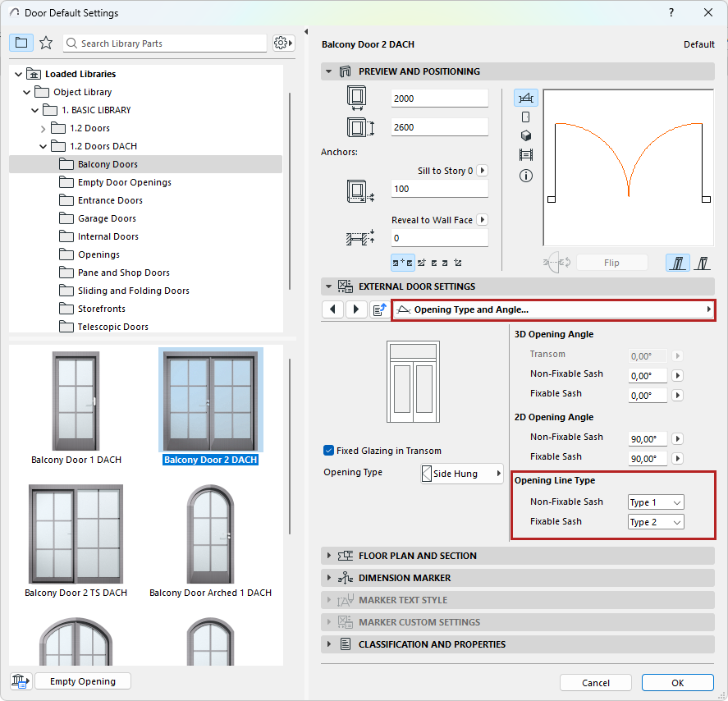
Task: Switch to folder view of library
Action: point(21,44)
